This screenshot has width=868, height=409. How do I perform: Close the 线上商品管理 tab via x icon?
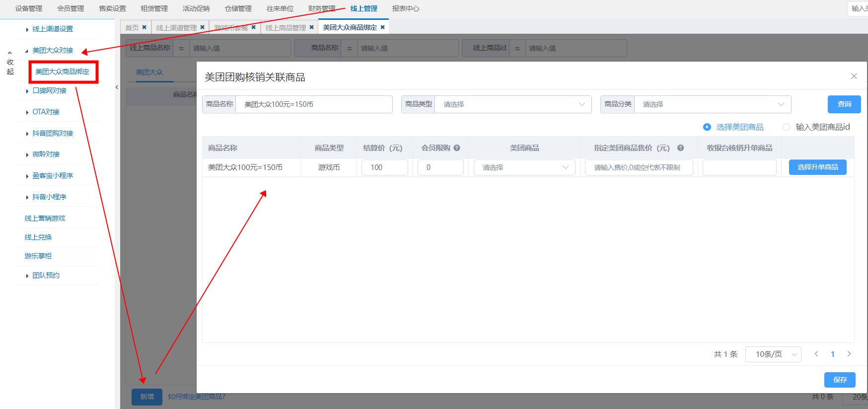tap(312, 27)
